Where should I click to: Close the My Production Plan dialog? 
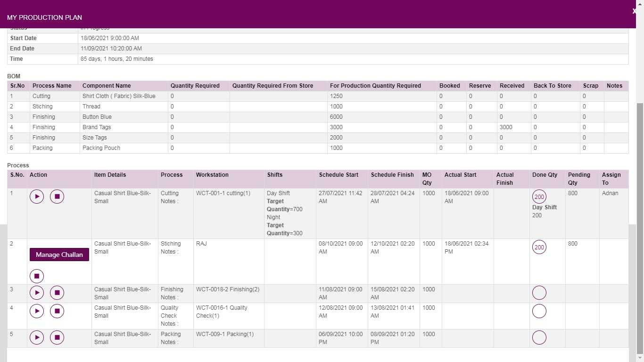635,11
